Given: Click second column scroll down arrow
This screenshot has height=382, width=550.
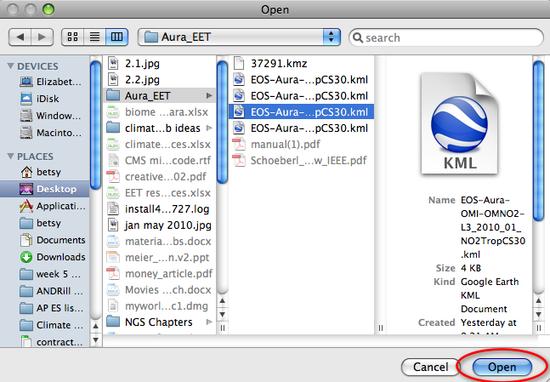Looking at the screenshot, I should [x=222, y=314].
